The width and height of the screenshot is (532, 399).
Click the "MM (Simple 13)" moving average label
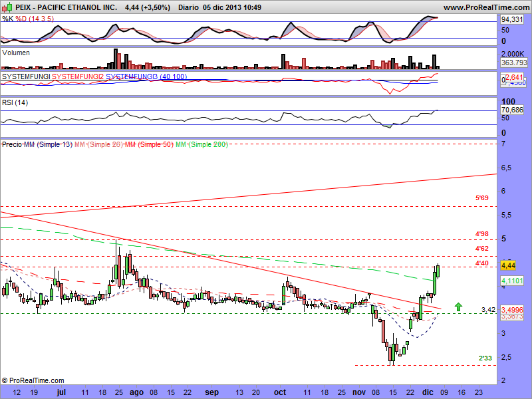48,144
